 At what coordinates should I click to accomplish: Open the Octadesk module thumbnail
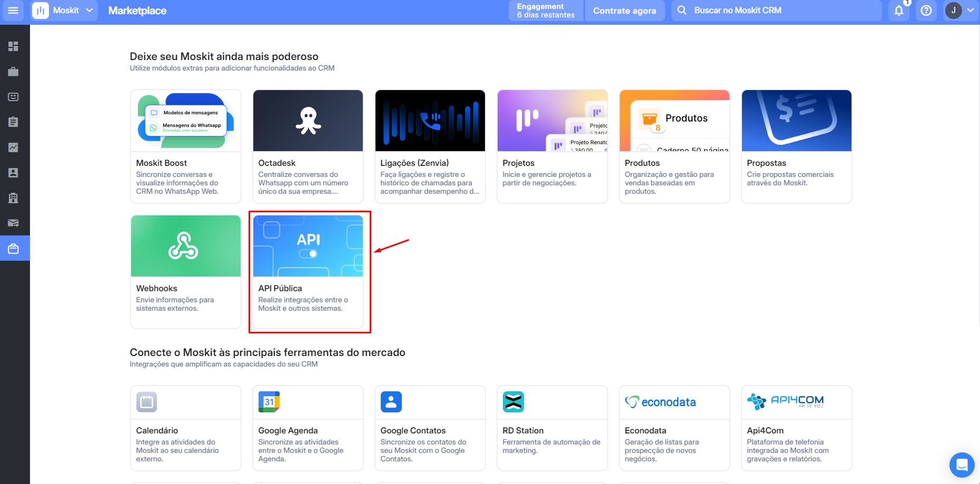point(308,121)
